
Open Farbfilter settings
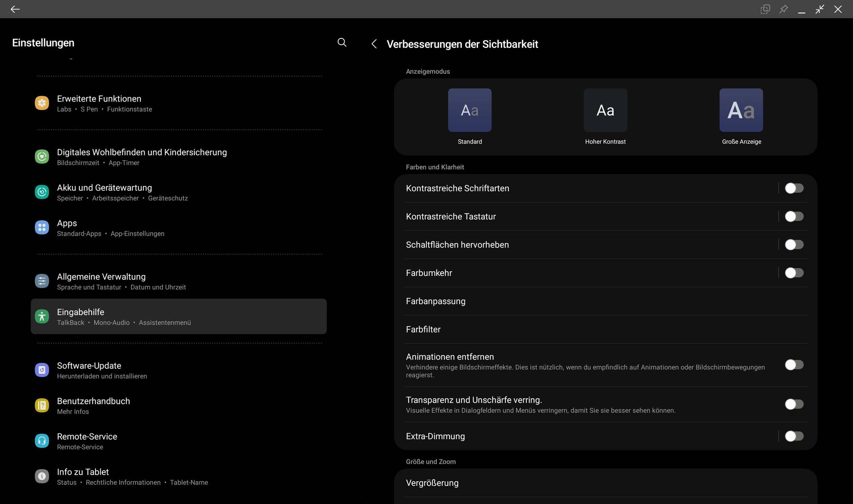605,329
